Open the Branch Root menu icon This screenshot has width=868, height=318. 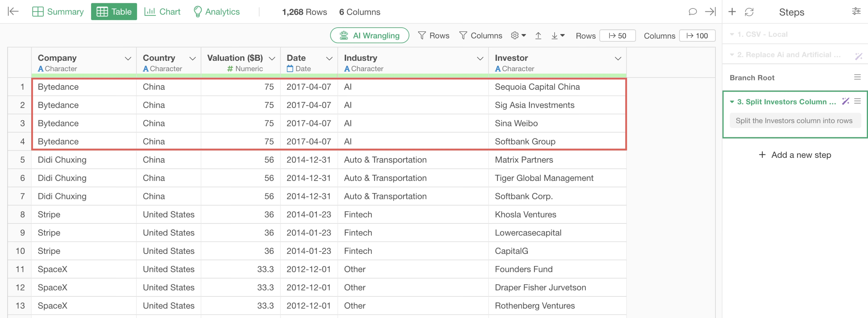[x=857, y=77]
